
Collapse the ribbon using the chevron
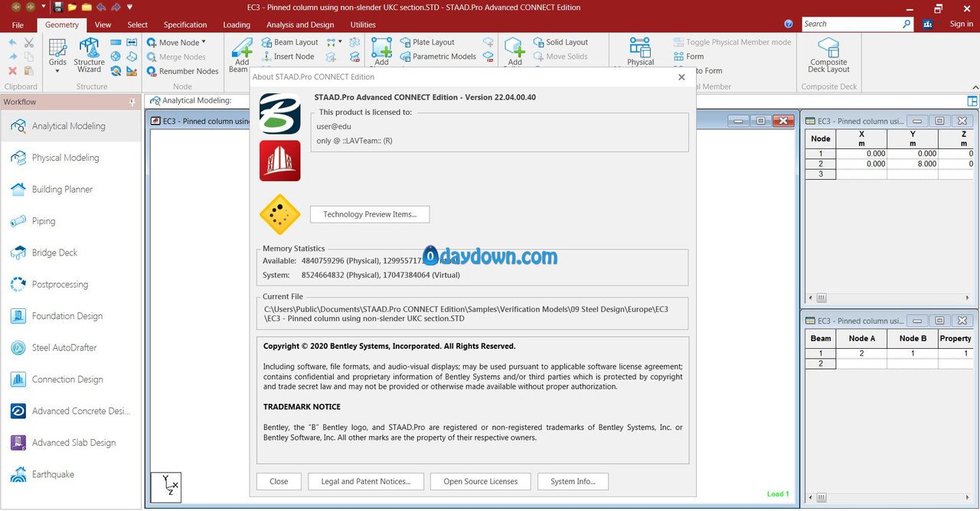coord(975,86)
